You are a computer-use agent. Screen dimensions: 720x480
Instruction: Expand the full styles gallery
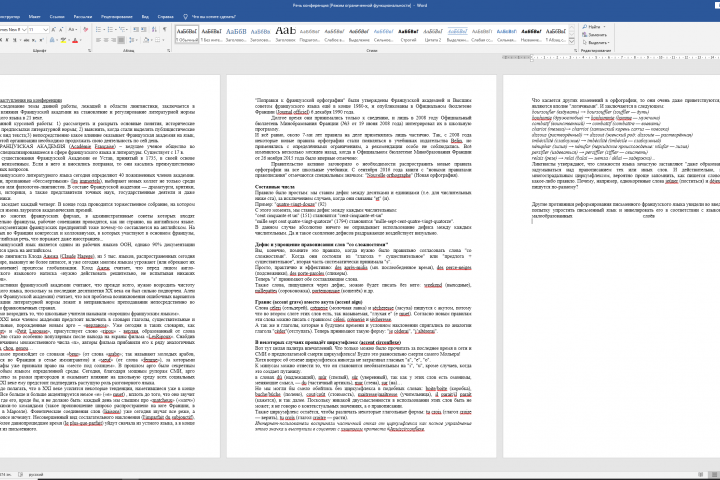pos(572,41)
